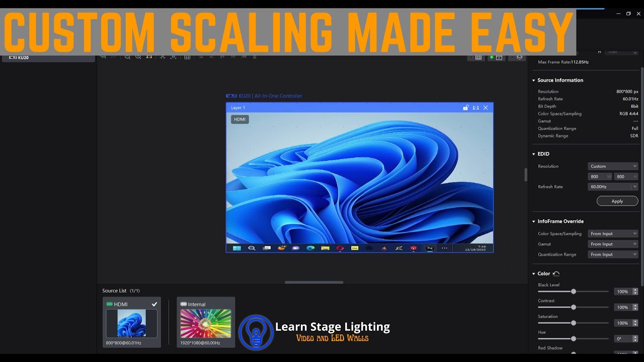Click the Apply button in EDID
The width and height of the screenshot is (644, 362).
click(617, 201)
